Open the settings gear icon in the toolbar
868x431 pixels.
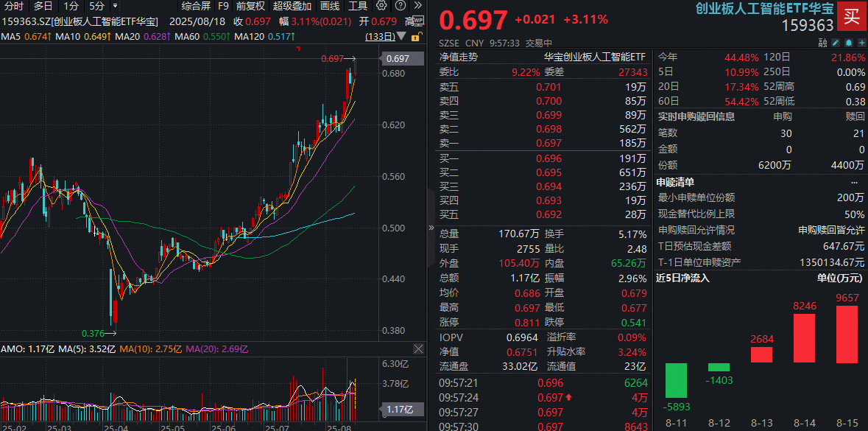click(x=381, y=6)
